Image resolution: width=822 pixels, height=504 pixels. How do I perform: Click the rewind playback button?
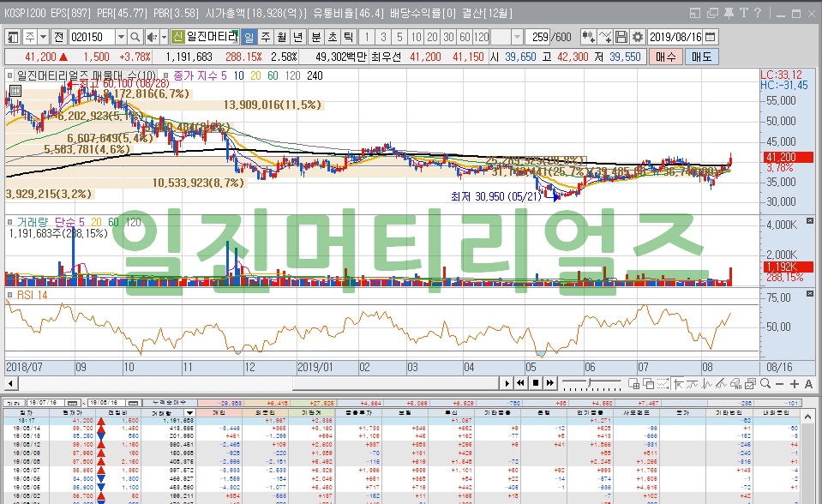point(520,383)
